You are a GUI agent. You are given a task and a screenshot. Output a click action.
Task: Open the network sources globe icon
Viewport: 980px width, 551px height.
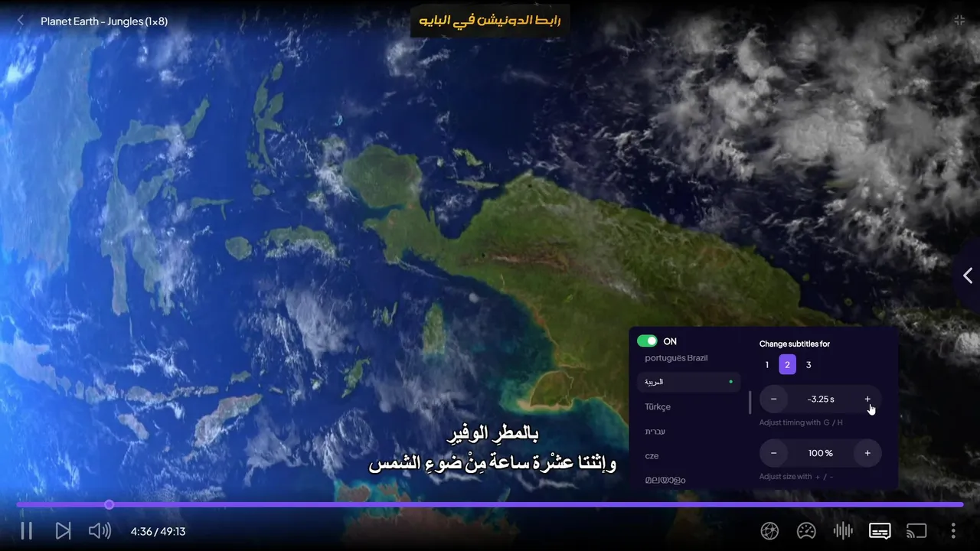(x=769, y=530)
